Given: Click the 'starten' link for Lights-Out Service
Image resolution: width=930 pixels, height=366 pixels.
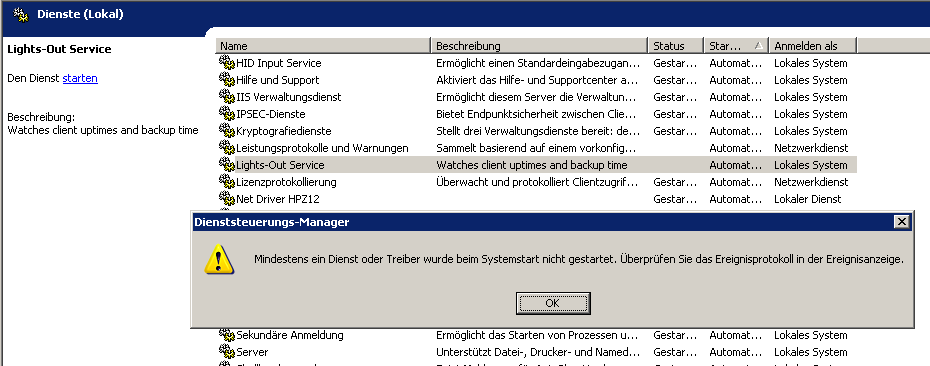Looking at the screenshot, I should [80, 78].
